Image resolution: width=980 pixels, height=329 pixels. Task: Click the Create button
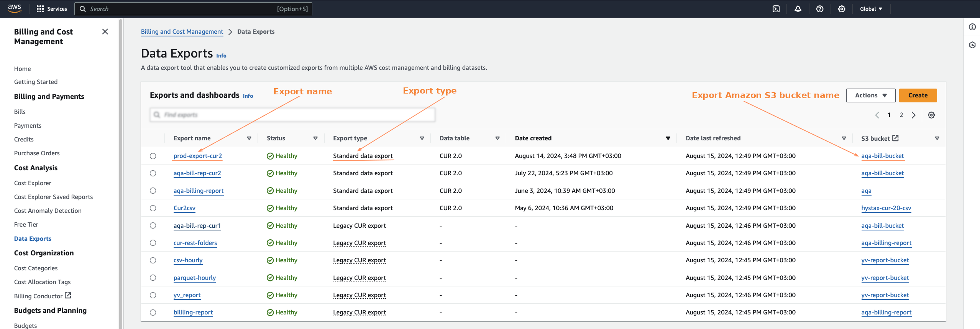click(918, 95)
